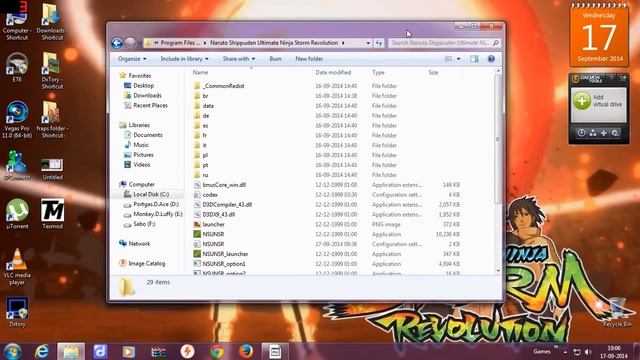
Task: Open Explorer Help question mark icon
Action: coord(491,59)
